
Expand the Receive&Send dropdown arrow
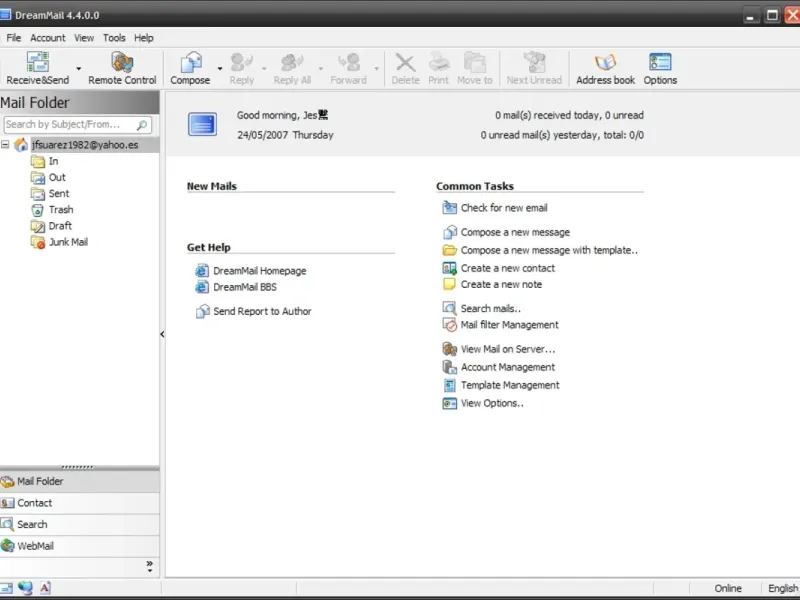[79, 69]
